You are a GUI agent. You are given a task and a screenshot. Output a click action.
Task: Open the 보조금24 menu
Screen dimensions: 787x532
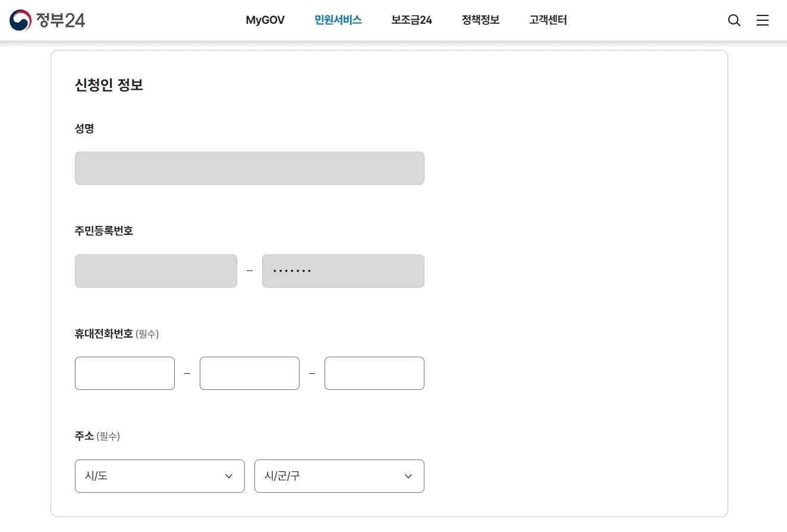point(411,20)
